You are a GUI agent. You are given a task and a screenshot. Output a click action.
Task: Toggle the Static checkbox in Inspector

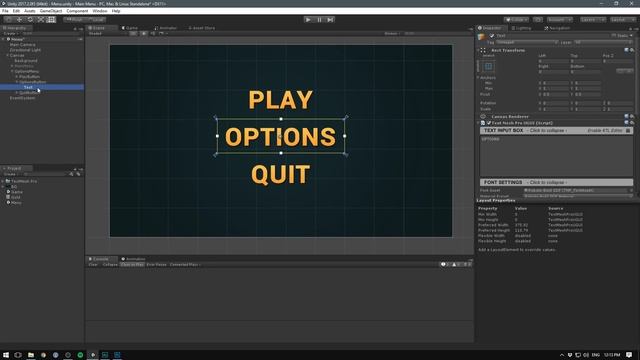click(613, 36)
